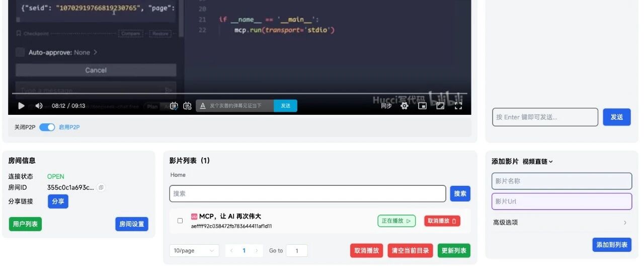Click the 添加到列表 add to list button
Screen dimensions: 644x274
[x=612, y=245]
